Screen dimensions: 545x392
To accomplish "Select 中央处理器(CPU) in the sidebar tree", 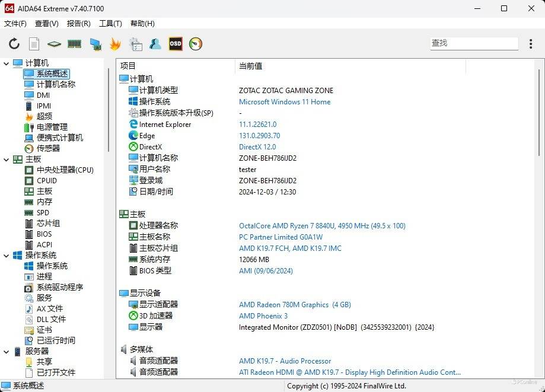I will pos(65,170).
